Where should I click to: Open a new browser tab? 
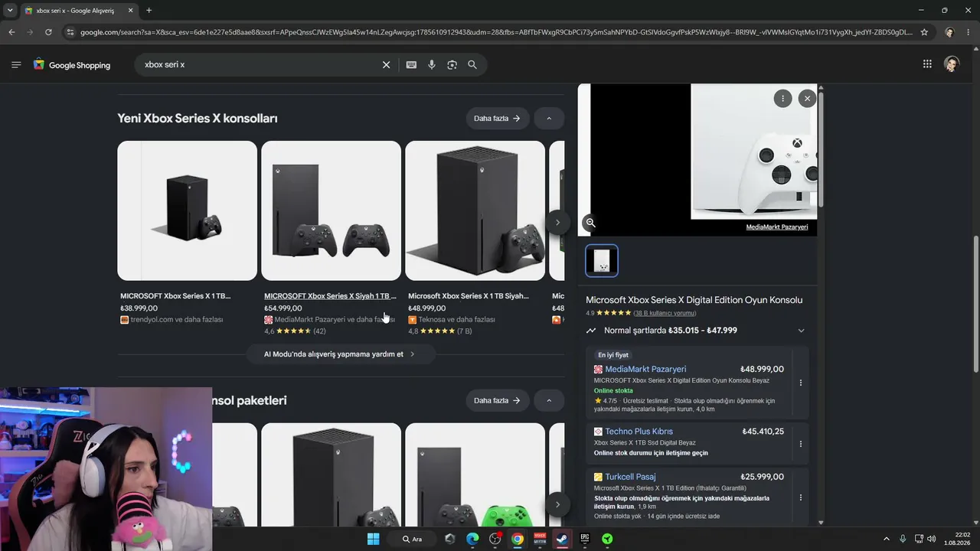pyautogui.click(x=149, y=11)
